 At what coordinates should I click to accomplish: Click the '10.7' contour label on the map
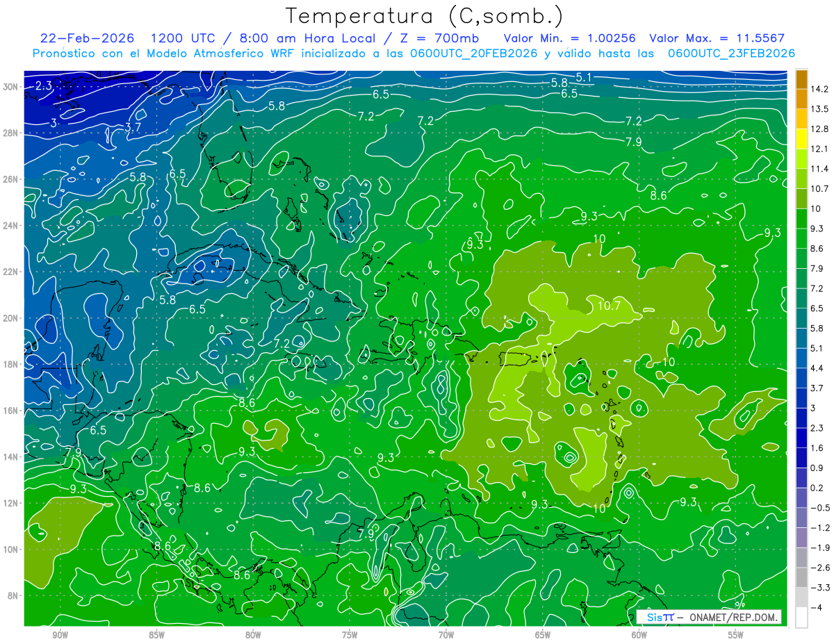[609, 305]
